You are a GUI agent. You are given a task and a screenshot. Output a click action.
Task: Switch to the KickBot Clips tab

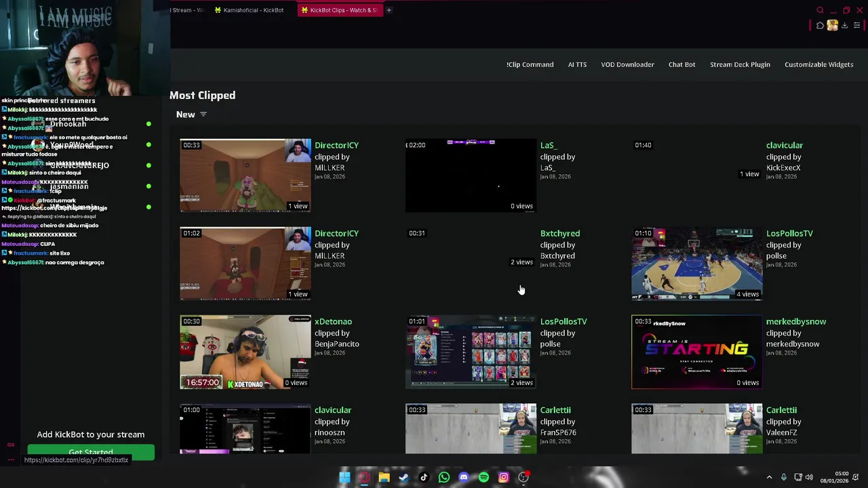point(339,10)
